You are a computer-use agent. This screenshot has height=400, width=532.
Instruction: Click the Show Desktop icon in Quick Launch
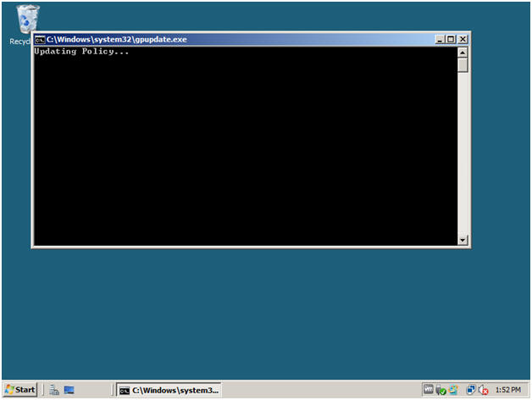click(x=69, y=390)
